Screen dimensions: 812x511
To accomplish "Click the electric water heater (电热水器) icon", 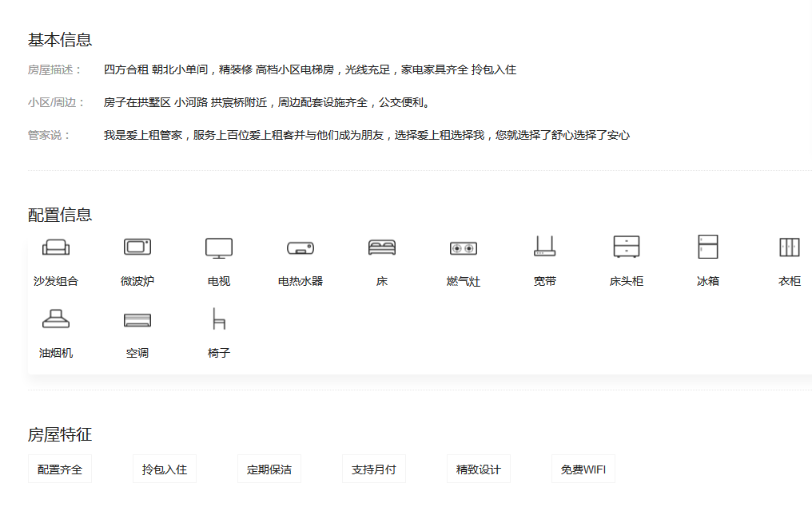I will (301, 248).
